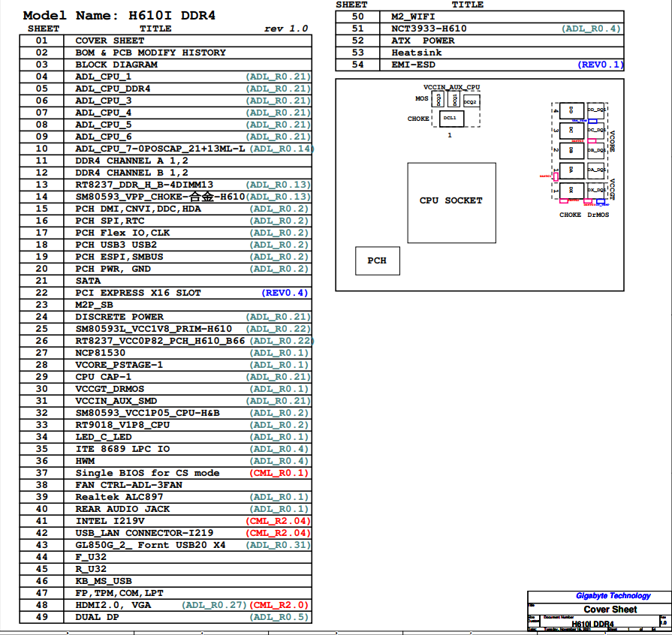Select the "NCP81530" title
Image resolution: width=672 pixels, height=635 pixels.
[101, 353]
